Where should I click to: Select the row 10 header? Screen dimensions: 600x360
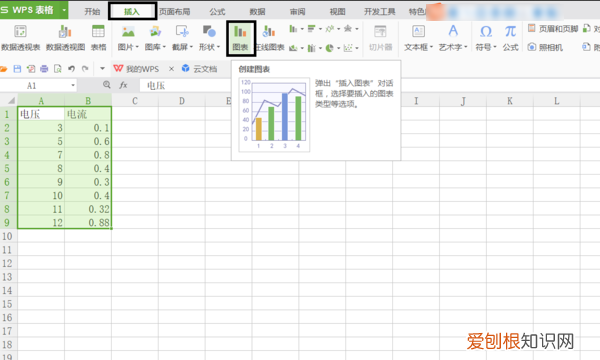coord(8,236)
